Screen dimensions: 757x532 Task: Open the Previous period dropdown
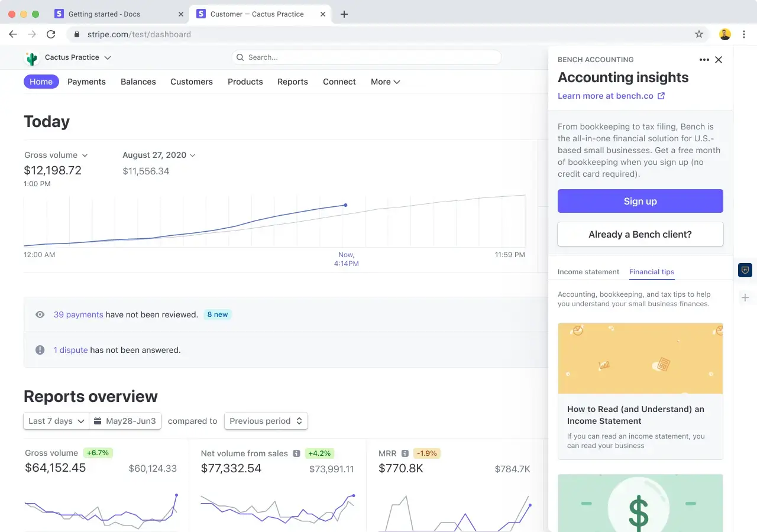(266, 421)
